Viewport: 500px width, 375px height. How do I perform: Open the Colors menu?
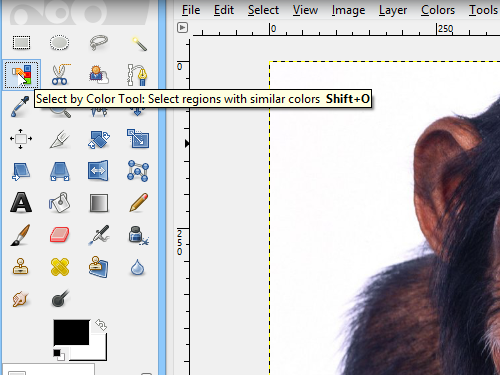click(x=438, y=10)
